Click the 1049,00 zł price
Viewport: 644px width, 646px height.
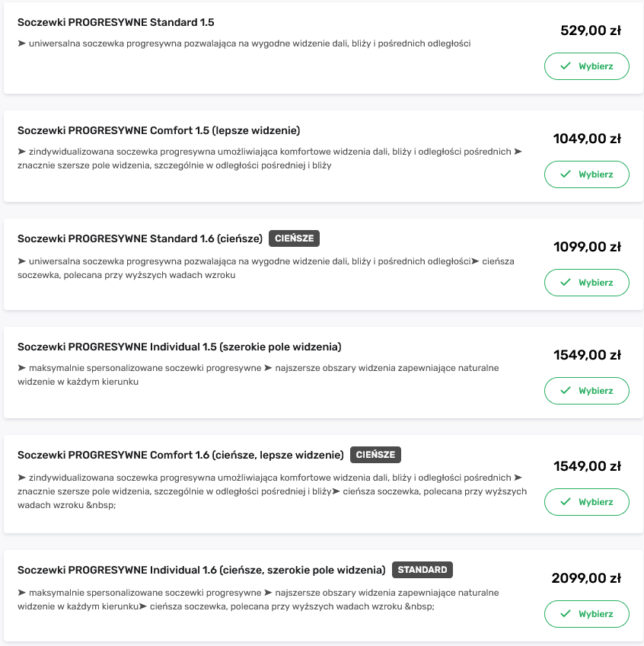click(586, 139)
